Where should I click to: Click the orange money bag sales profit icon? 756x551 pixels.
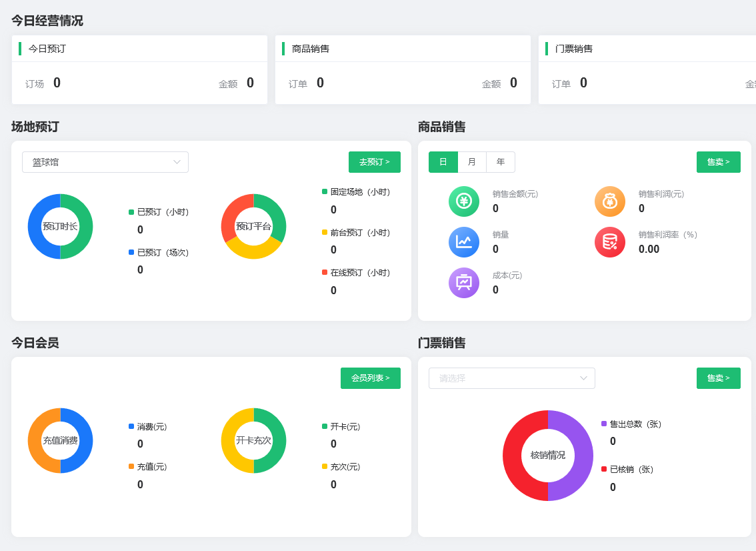[610, 201]
